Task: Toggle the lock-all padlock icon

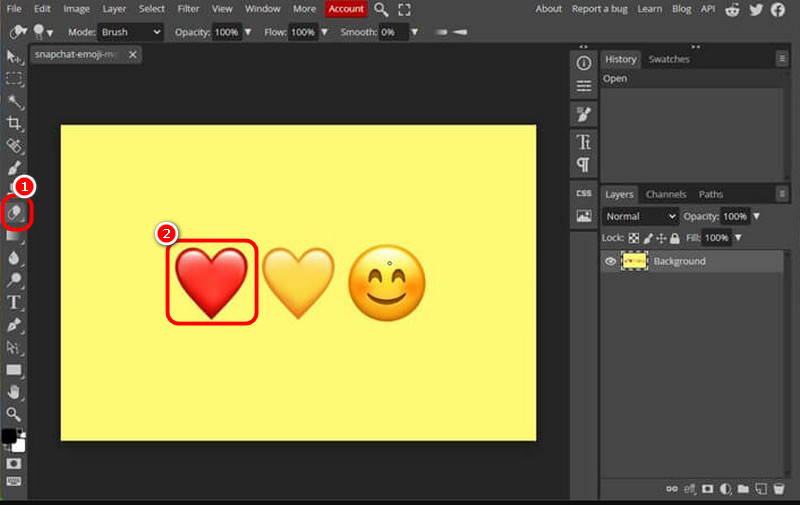Action: click(675, 239)
